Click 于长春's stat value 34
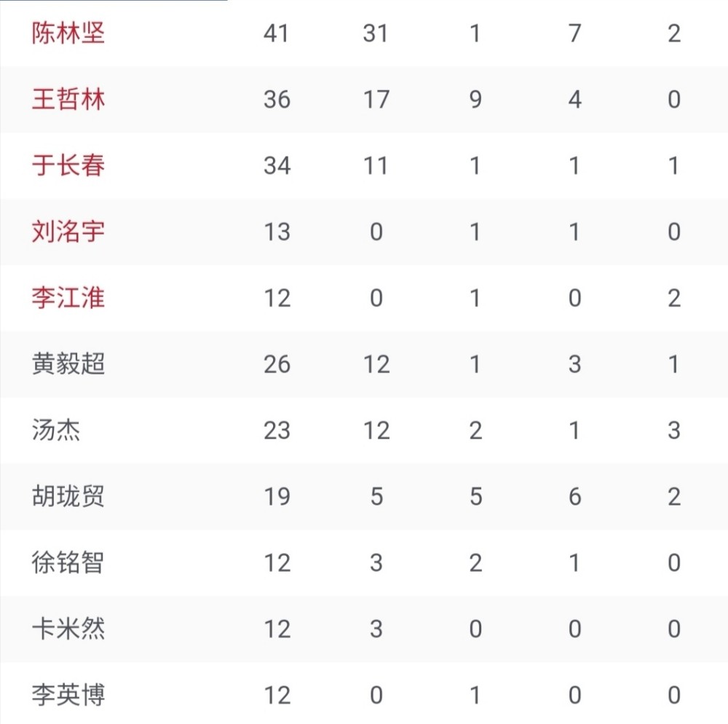728x724 pixels. 277,166
